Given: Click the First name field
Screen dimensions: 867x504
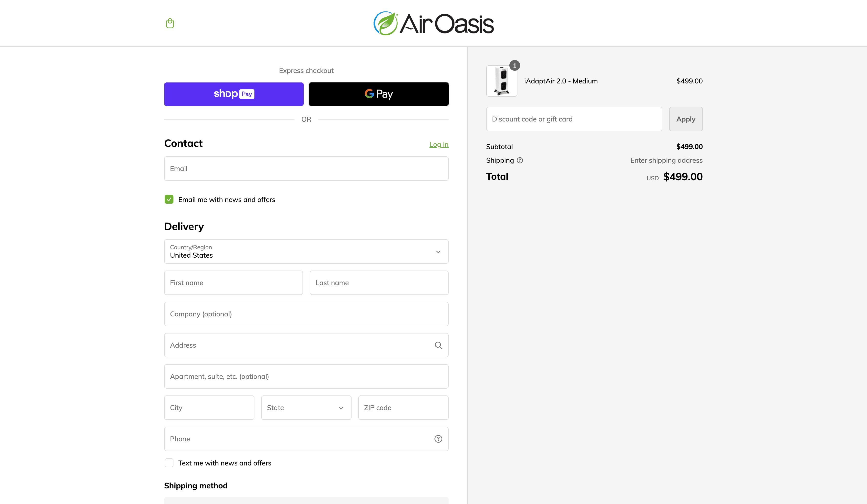Looking at the screenshot, I should (x=234, y=283).
